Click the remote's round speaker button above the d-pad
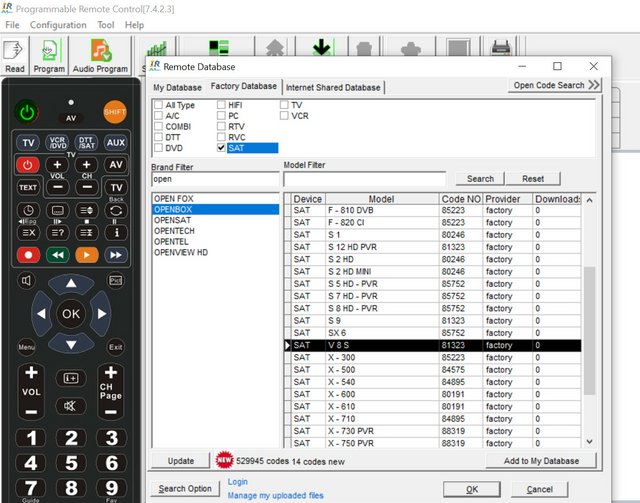 (26, 280)
